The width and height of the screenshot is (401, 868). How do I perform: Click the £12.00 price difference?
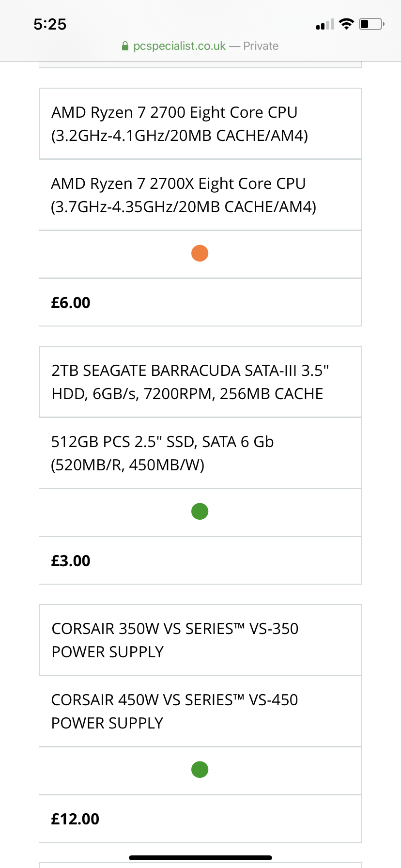click(75, 819)
